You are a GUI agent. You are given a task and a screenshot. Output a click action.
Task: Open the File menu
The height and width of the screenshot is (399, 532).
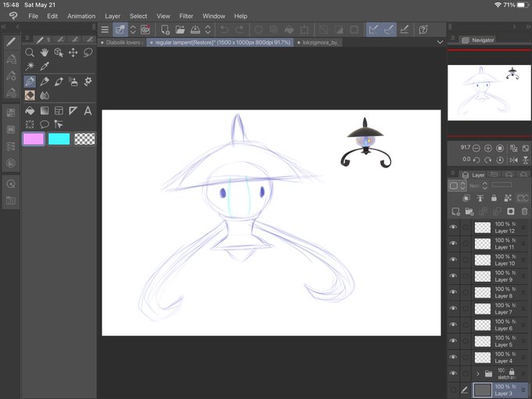pos(33,16)
